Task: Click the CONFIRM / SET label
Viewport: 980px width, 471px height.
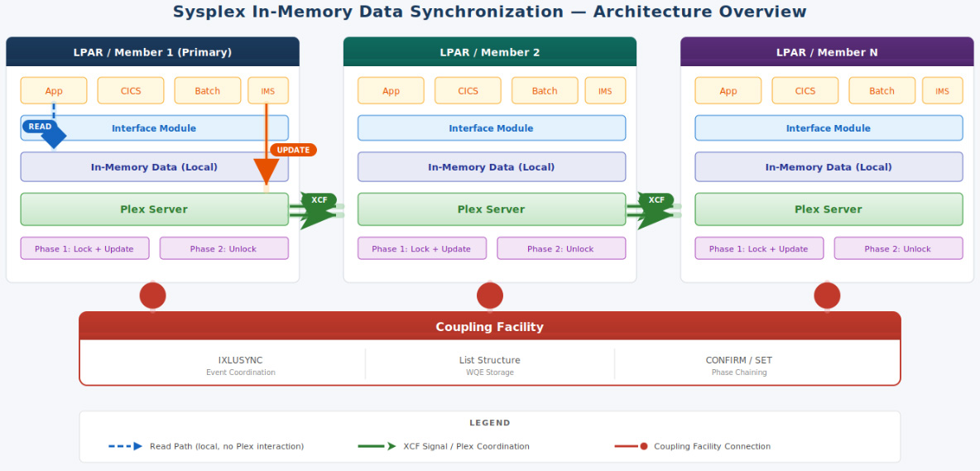Action: [739, 360]
